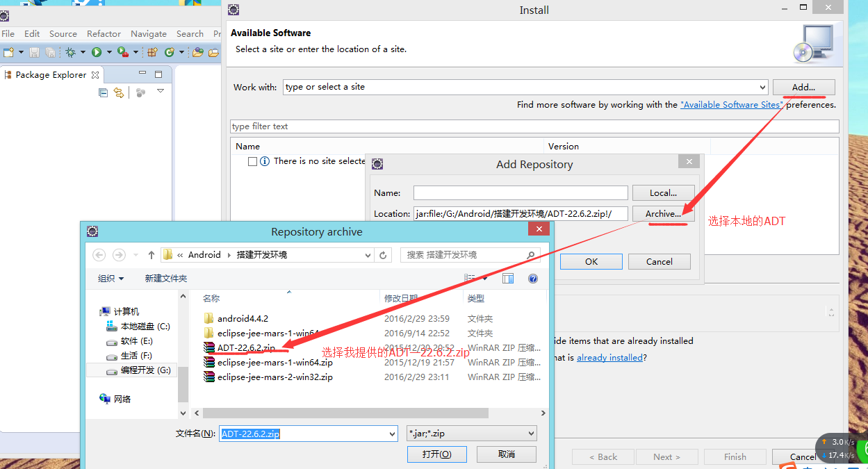Maximize the Package Explorer view
868x469 pixels.
(x=158, y=74)
